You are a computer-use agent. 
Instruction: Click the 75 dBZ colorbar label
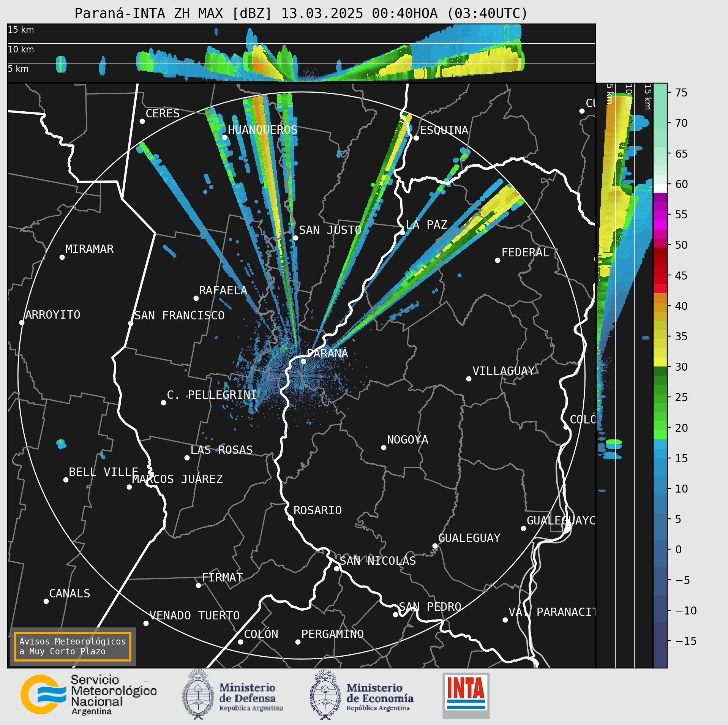681,93
